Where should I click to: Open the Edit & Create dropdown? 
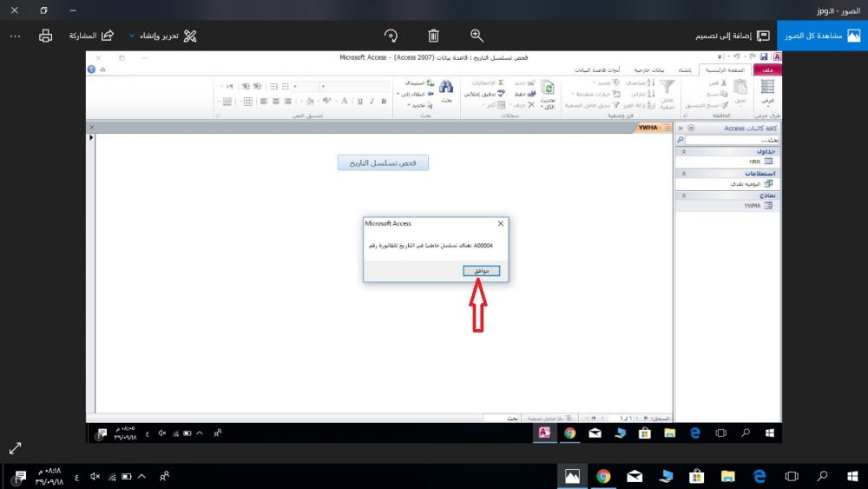pos(163,36)
